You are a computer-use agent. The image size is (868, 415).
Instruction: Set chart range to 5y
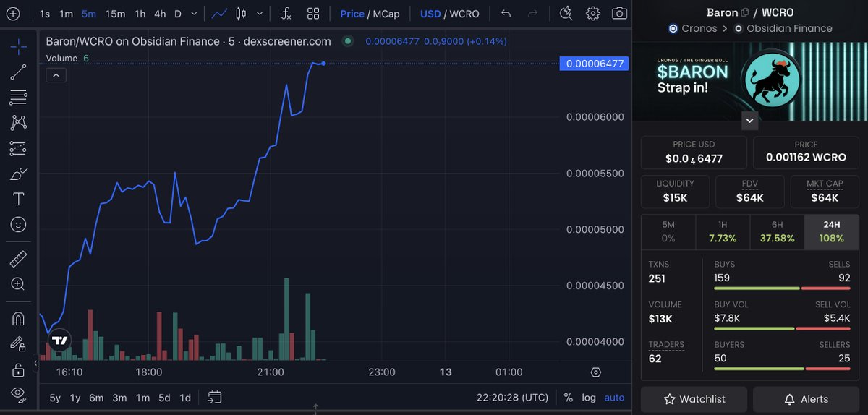(55, 398)
